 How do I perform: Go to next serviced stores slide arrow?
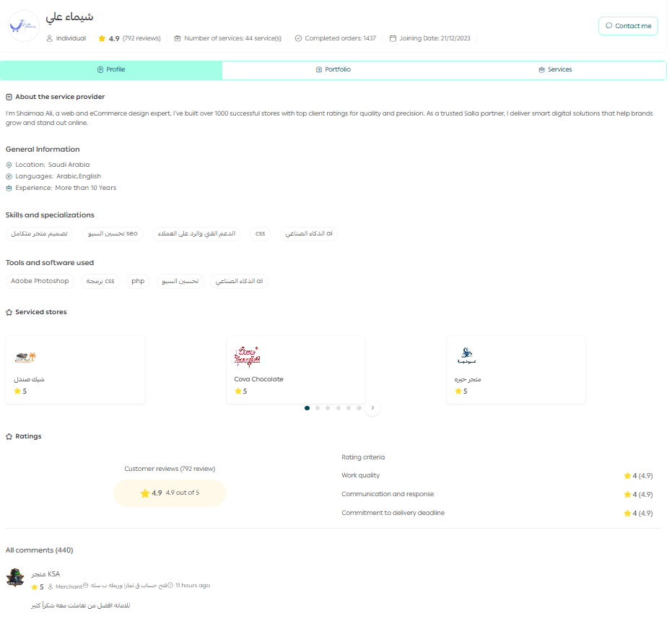pos(372,408)
